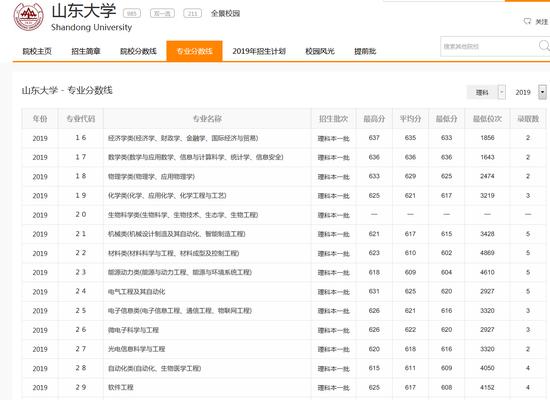550x400 pixels.
Task: Click the 211 tag badge
Action: click(193, 13)
